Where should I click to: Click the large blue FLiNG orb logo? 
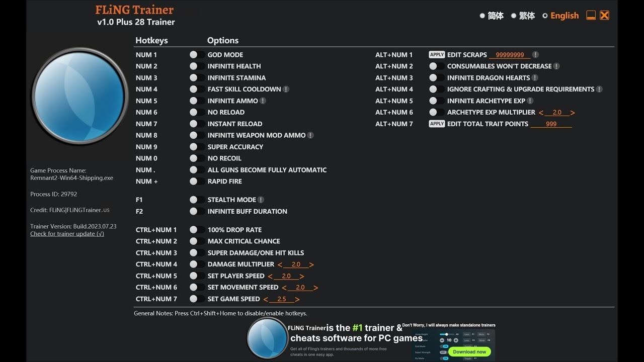pyautogui.click(x=79, y=97)
